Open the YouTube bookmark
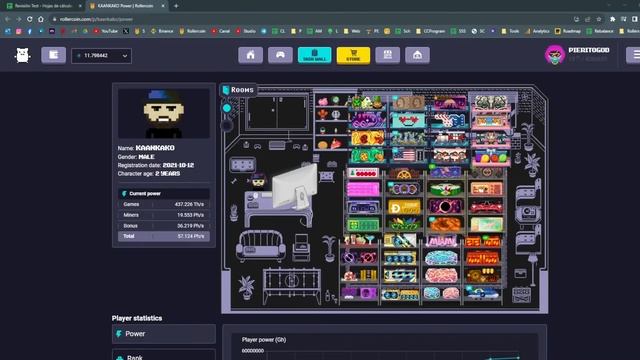640x360 pixels. [106, 31]
